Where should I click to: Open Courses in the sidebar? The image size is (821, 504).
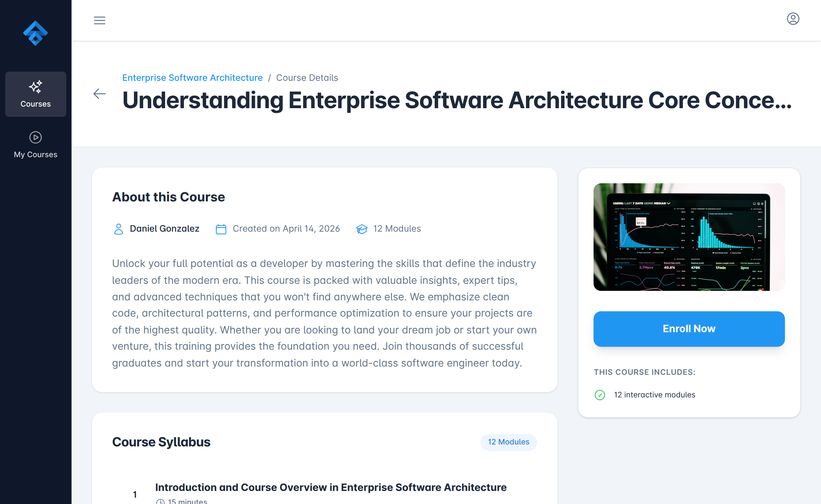click(x=36, y=94)
